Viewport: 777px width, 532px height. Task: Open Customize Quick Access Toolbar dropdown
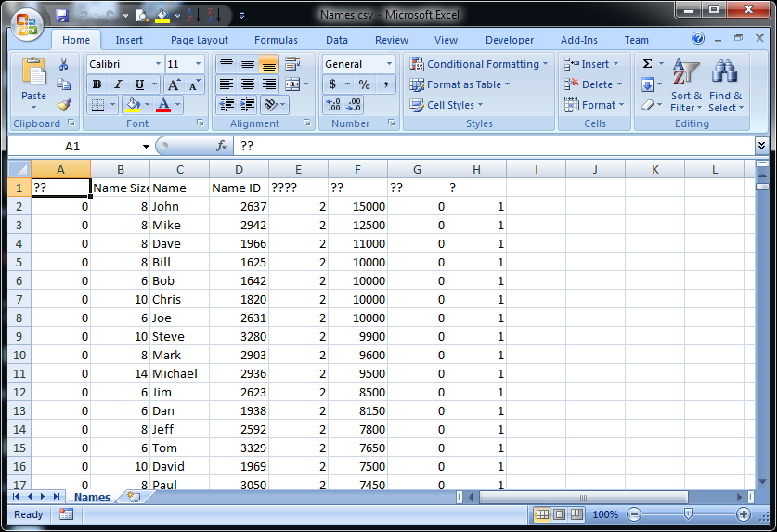tap(241, 16)
